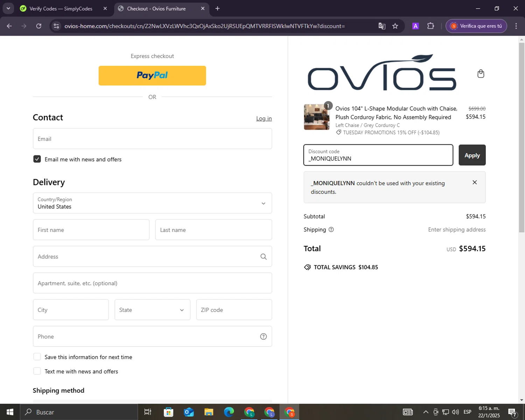The width and height of the screenshot is (525, 420).
Task: Click the address search magnifier icon
Action: point(264,257)
